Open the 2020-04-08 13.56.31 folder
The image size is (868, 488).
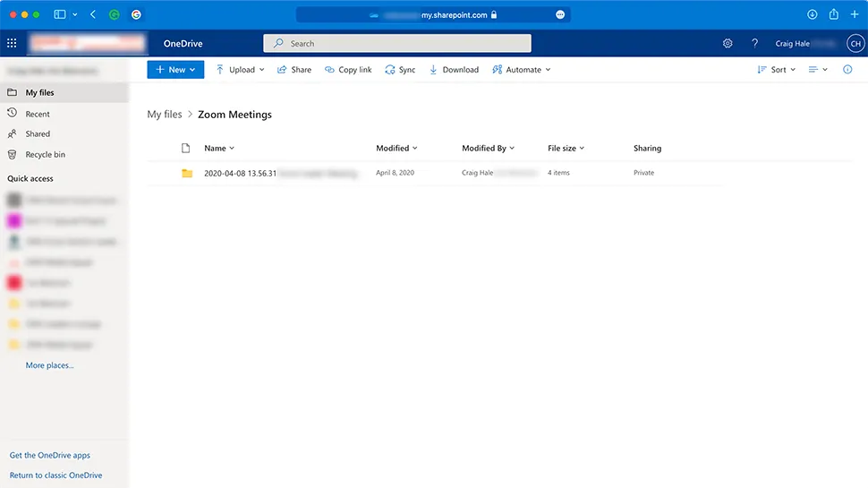click(x=240, y=173)
